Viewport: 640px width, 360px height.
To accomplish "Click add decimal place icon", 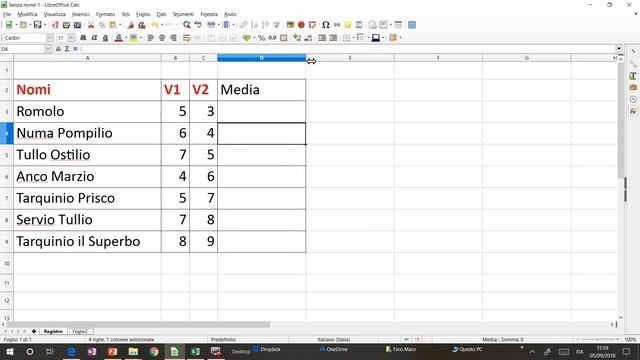I will (297, 38).
